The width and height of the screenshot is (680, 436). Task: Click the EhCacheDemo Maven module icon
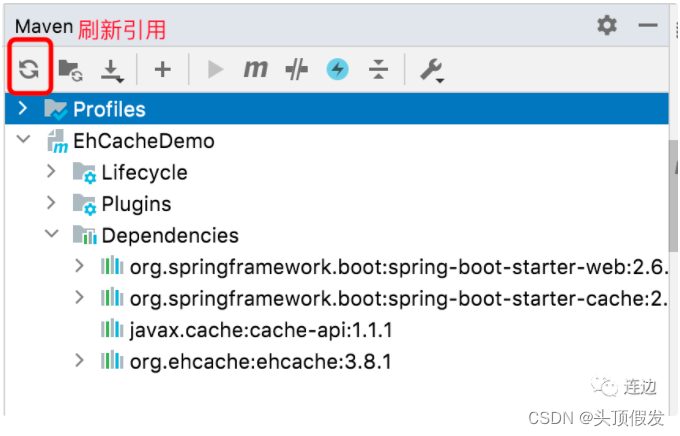pyautogui.click(x=57, y=141)
